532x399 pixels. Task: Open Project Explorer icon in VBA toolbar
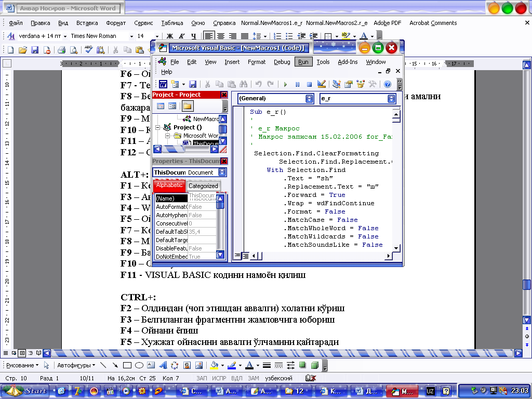point(336,84)
